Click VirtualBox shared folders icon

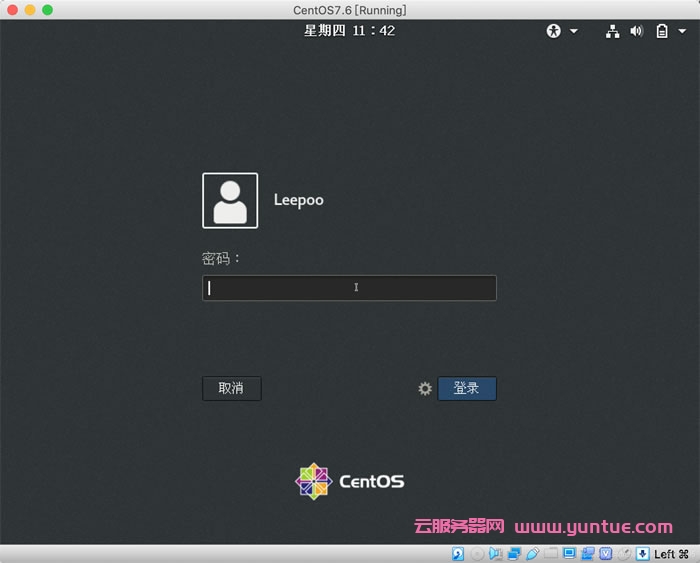[551, 553]
